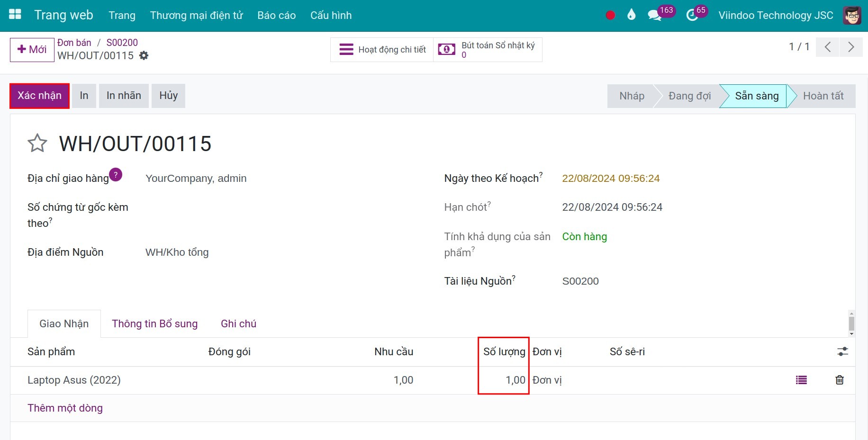Viewport: 868px width, 440px height.
Task: Click the Đơn bán breadcrumb link
Action: (x=74, y=43)
